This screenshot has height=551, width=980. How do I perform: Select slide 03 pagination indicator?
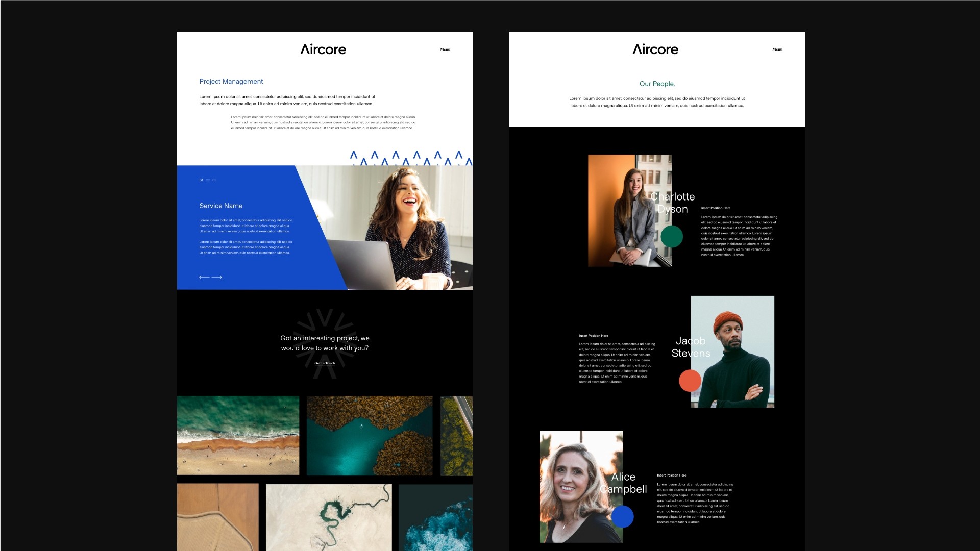click(x=214, y=180)
